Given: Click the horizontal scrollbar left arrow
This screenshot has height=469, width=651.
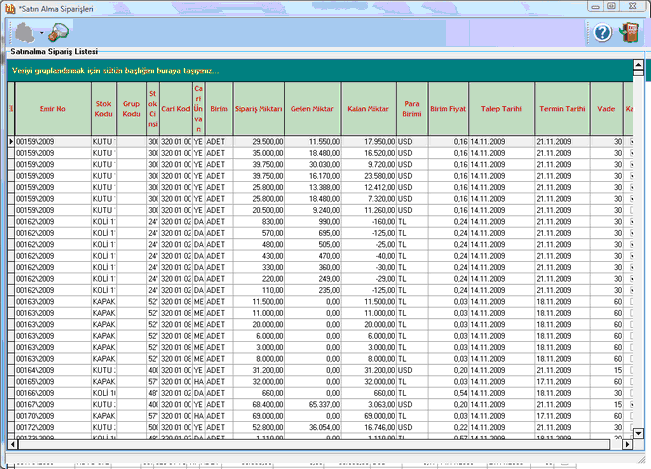Looking at the screenshot, I should coord(12,445).
